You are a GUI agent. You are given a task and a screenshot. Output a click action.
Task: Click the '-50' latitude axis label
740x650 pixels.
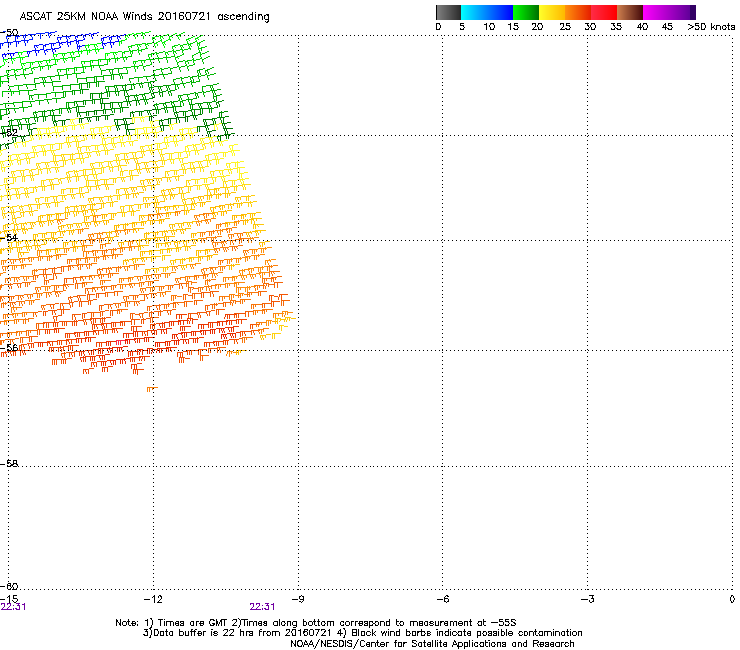pos(9,33)
